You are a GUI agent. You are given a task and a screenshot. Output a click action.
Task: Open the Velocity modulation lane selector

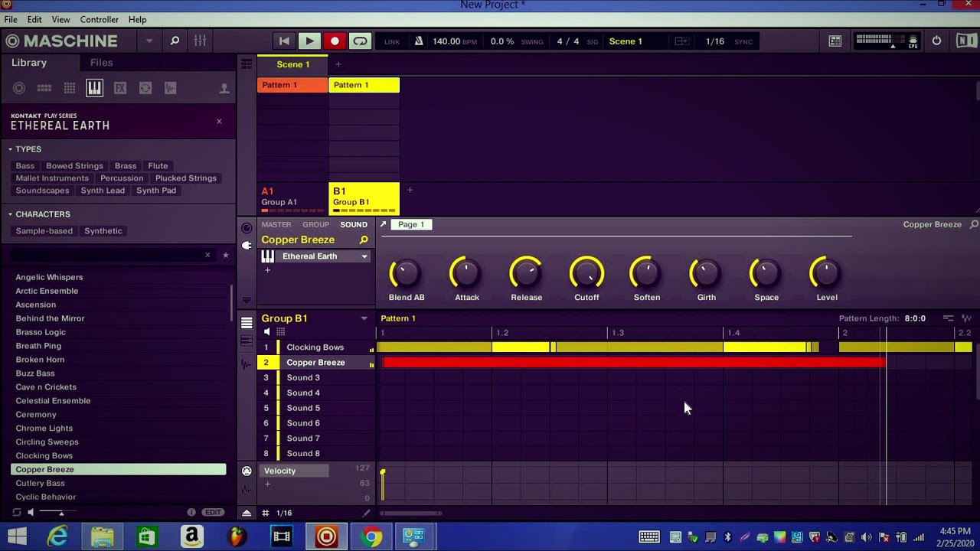pyautogui.click(x=295, y=471)
